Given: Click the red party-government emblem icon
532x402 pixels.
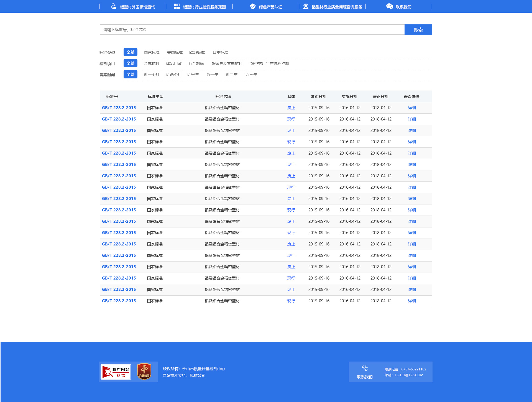Looking at the screenshot, I should (144, 372).
